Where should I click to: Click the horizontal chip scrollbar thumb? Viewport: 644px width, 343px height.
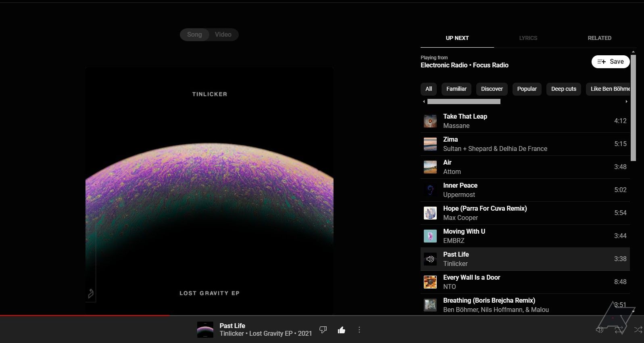[464, 102]
